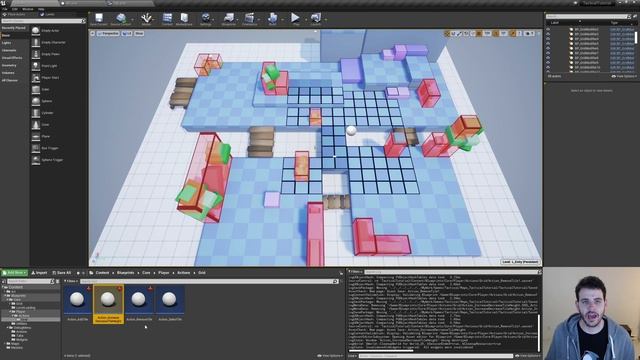Switch to the Volumes placement category
640x360 pixels.
(8, 73)
